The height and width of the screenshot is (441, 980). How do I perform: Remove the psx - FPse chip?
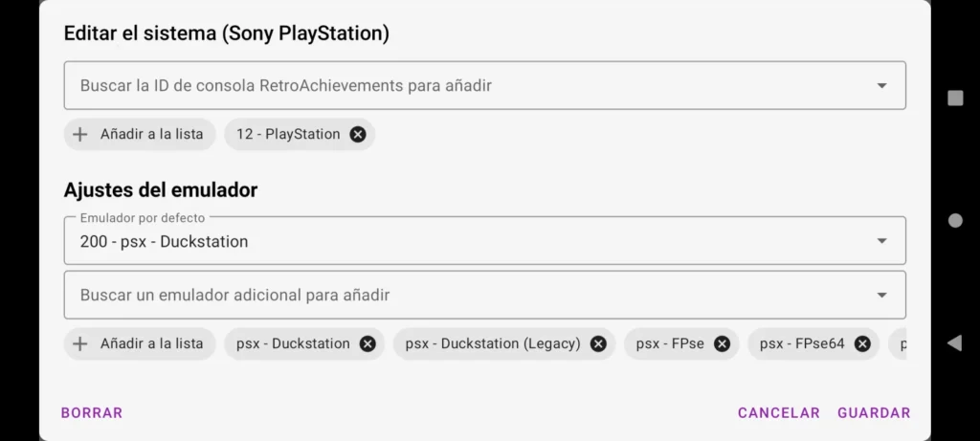click(723, 343)
